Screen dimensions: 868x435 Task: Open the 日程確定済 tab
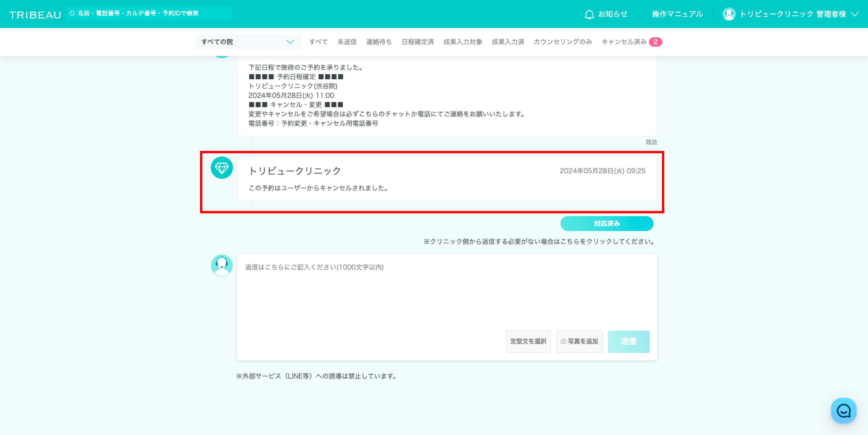(x=418, y=42)
